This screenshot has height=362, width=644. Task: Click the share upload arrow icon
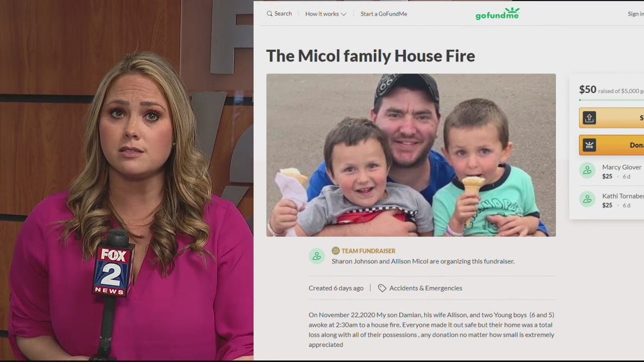pos(589,118)
